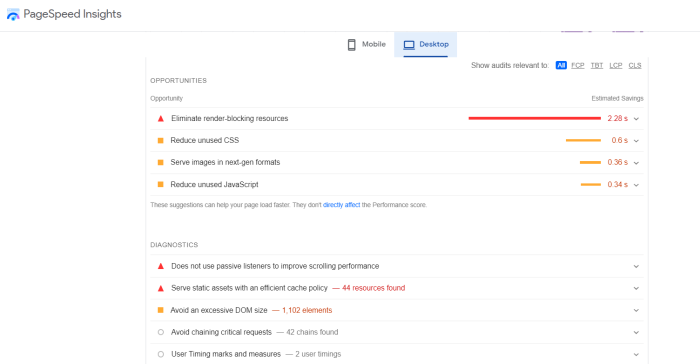
Task: Click the '0.34 s' savings value
Action: click(x=617, y=184)
